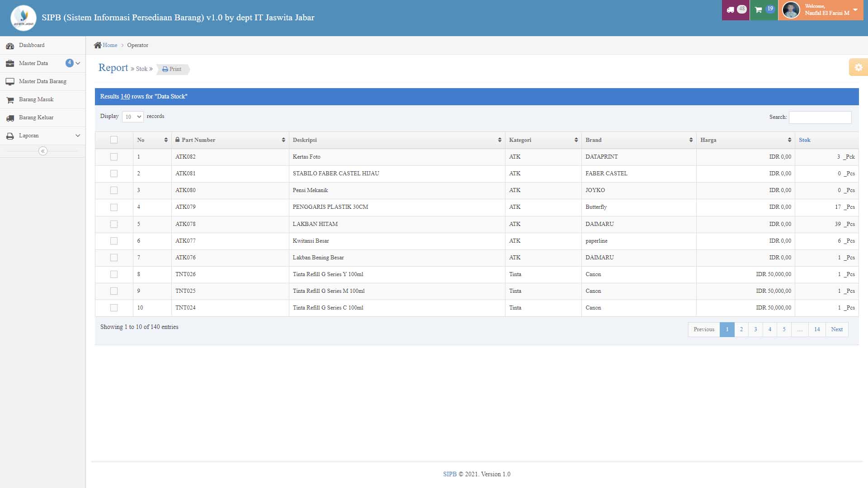The width and height of the screenshot is (868, 488).
Task: Go to pagination page 14
Action: pyautogui.click(x=816, y=329)
